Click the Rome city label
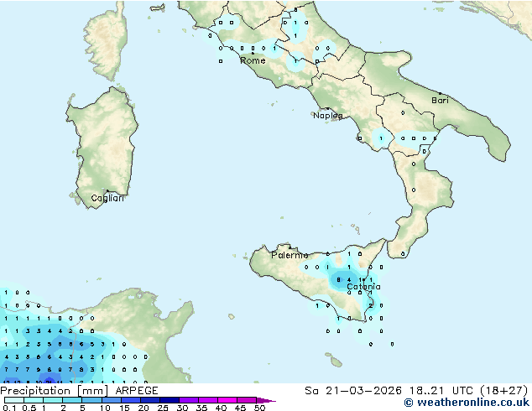Image resolution: width=532 pixels, height=411 pixels. coord(253,60)
